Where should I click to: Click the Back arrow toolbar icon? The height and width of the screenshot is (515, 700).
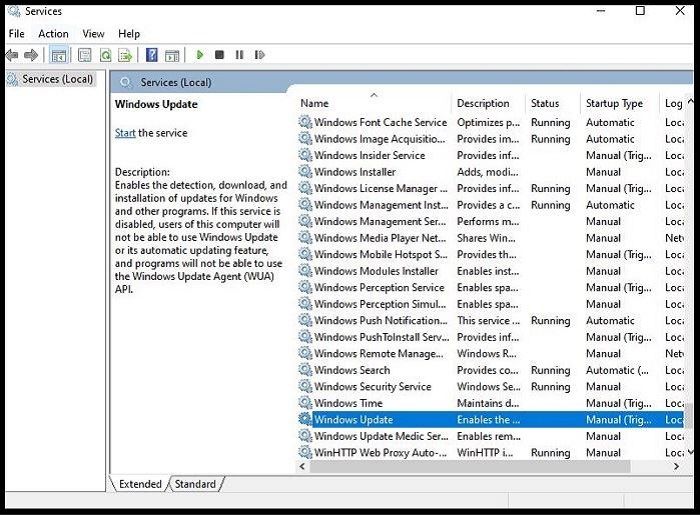coord(12,55)
